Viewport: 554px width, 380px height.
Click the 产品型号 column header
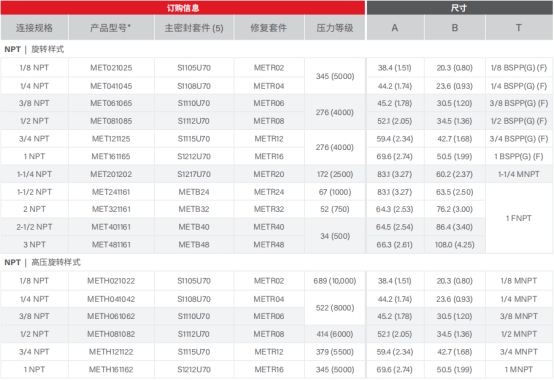[x=111, y=28]
